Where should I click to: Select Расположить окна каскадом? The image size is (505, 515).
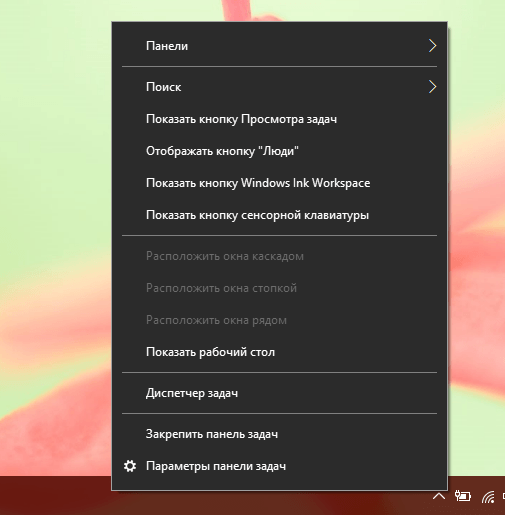pyautogui.click(x=279, y=256)
